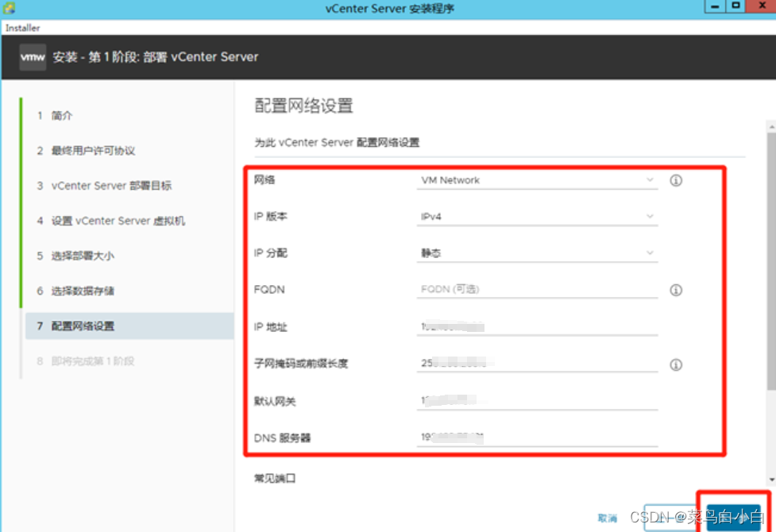Click the DNS 服务器 input field
Image resolution: width=776 pixels, height=532 pixels.
pyautogui.click(x=537, y=438)
